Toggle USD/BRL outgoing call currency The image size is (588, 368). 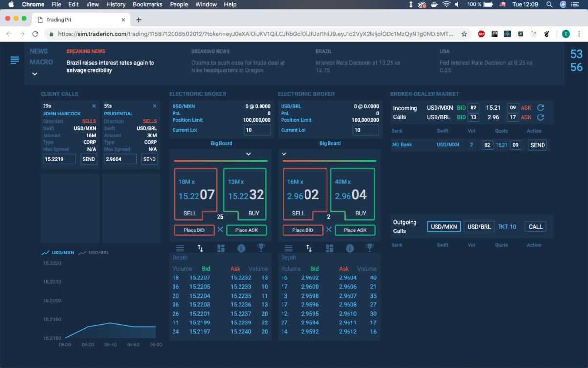tap(479, 227)
